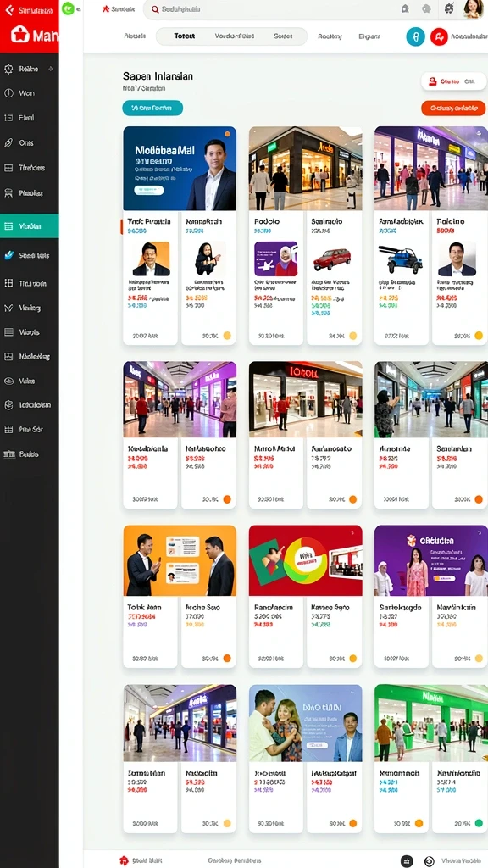Click the 3x3 grid icon in the sidebar
488x868 pixels.
click(8, 283)
